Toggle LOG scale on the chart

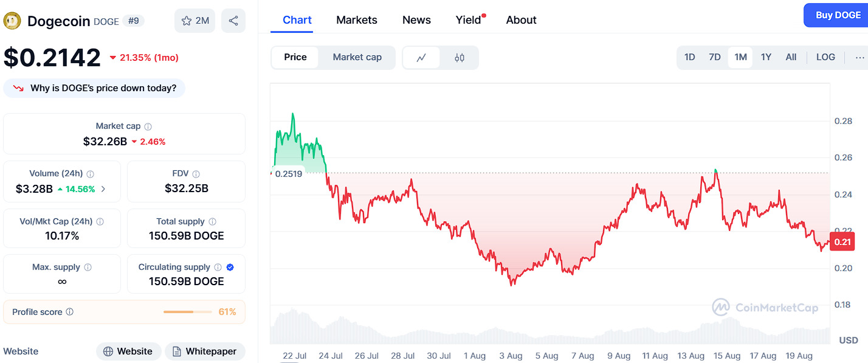click(825, 57)
